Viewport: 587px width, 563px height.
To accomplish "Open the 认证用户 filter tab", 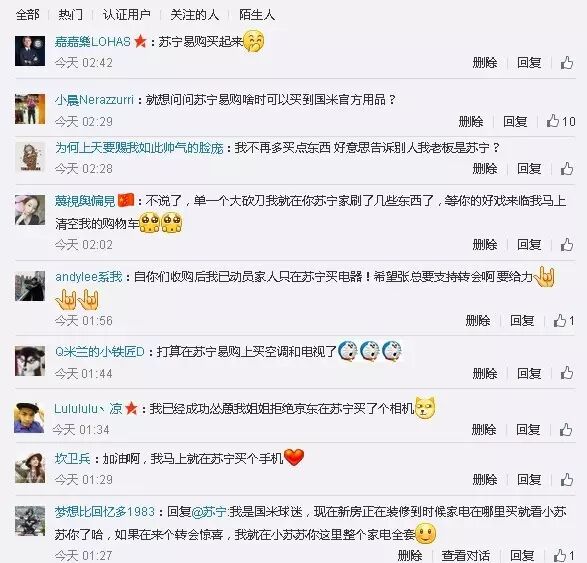I will pyautogui.click(x=127, y=15).
